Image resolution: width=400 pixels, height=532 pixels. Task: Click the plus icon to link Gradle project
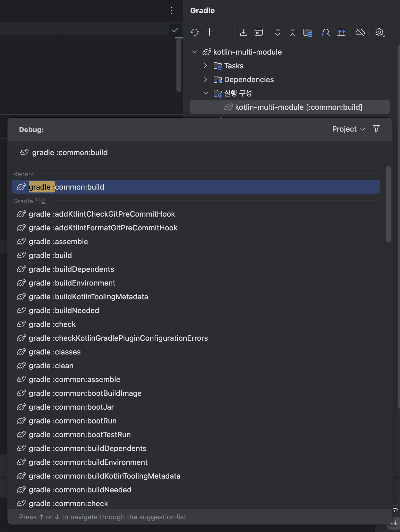tap(210, 32)
